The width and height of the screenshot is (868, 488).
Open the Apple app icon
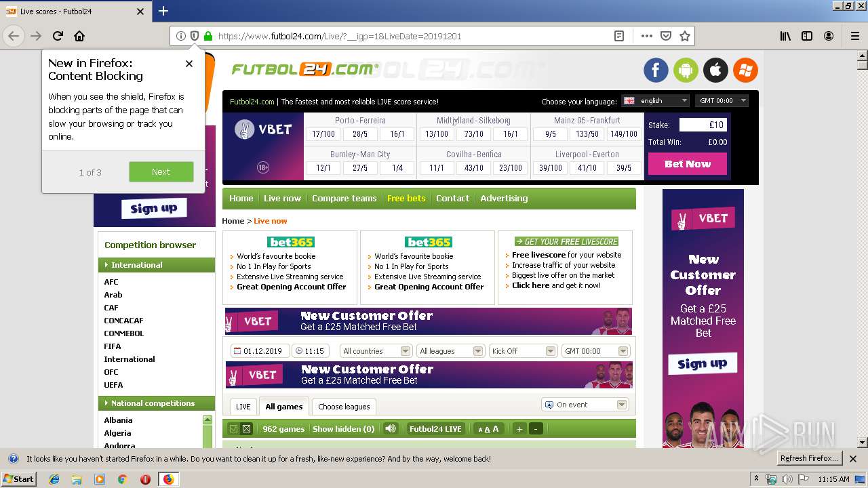point(715,70)
